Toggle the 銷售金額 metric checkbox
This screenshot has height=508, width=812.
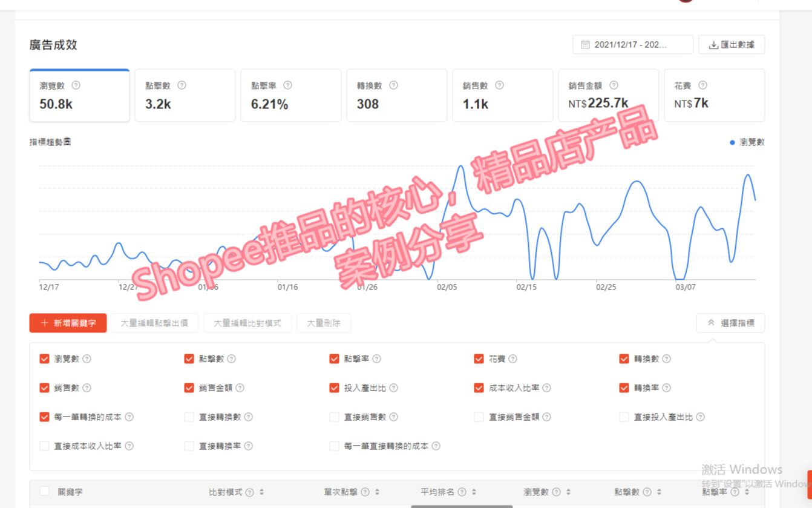coord(189,388)
